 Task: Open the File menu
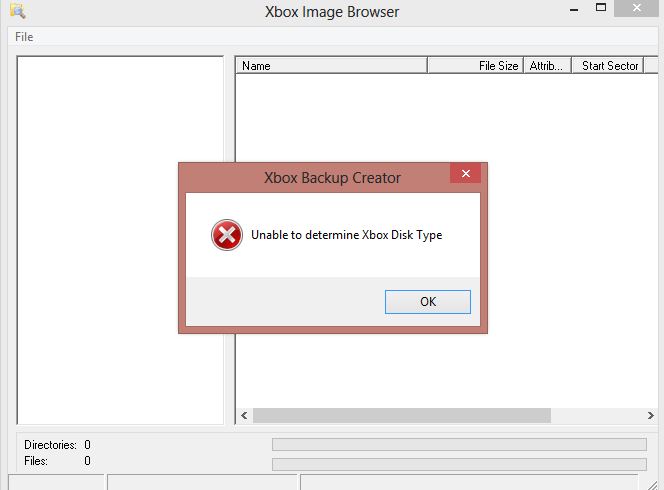tap(24, 37)
